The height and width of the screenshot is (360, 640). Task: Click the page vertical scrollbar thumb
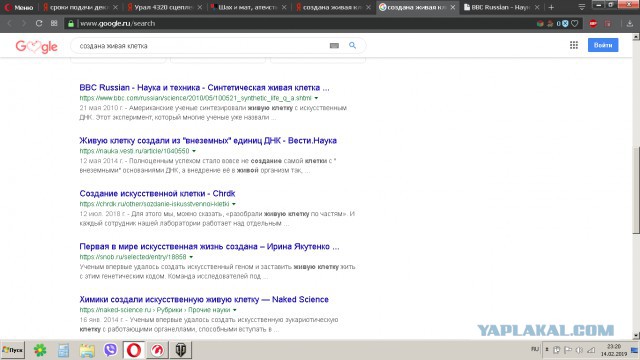point(636,190)
